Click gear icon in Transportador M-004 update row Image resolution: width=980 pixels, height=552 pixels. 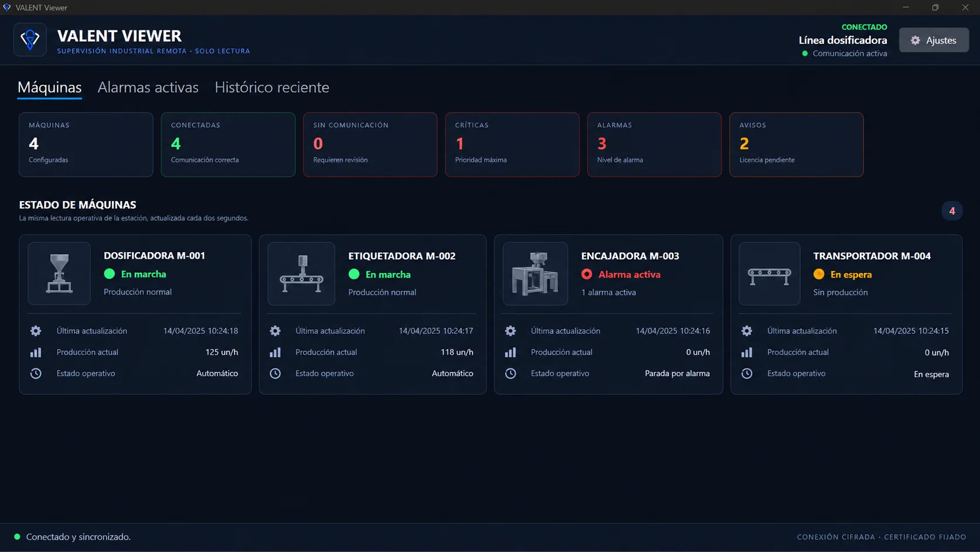[747, 331]
